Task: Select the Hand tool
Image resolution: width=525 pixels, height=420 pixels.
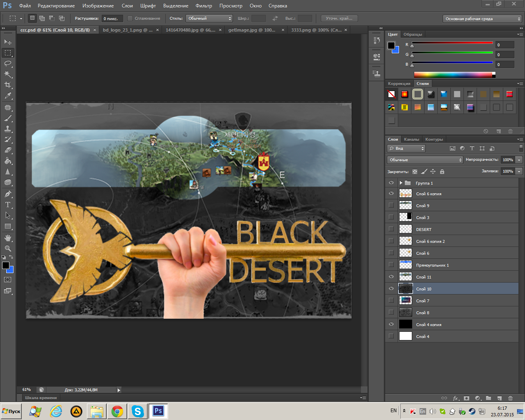Action: click(x=8, y=238)
